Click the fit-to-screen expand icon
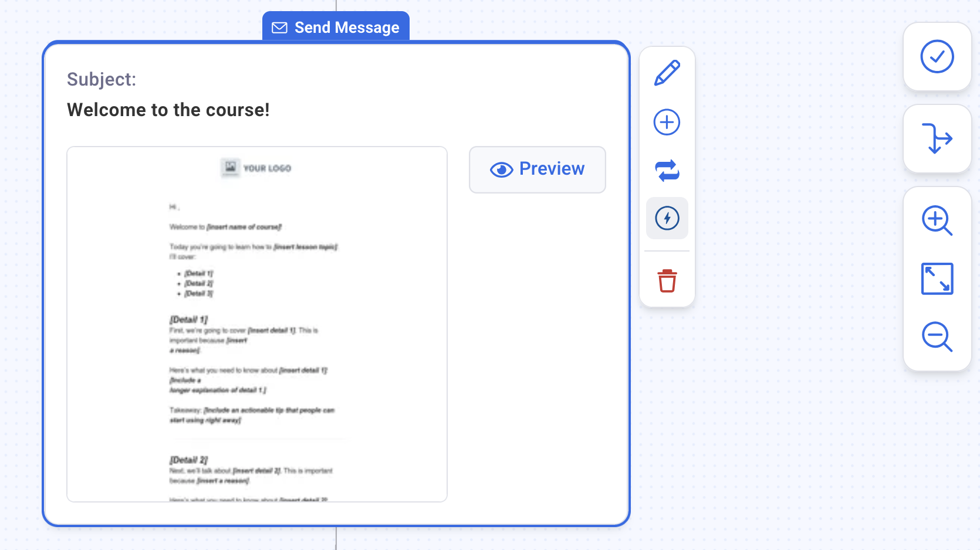Image resolution: width=980 pixels, height=550 pixels. click(937, 279)
